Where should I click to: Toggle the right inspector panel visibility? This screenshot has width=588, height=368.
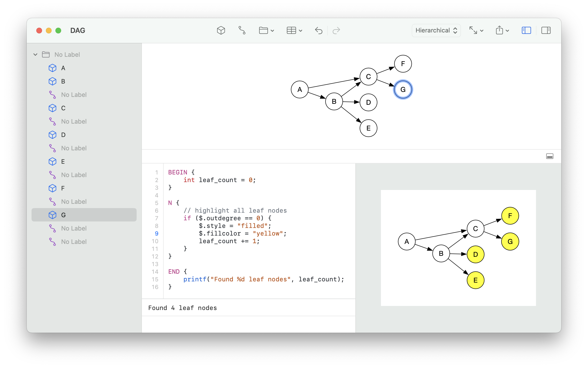[x=546, y=30]
